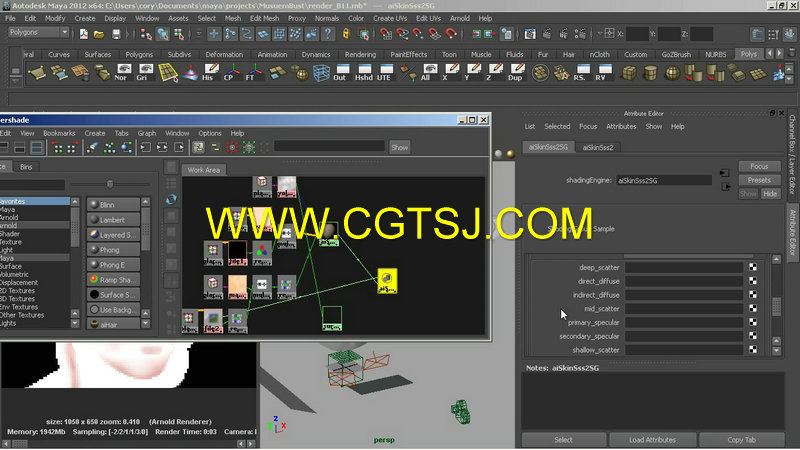Click the deep_scatter value field
This screenshot has width=800, height=450.
click(684, 267)
